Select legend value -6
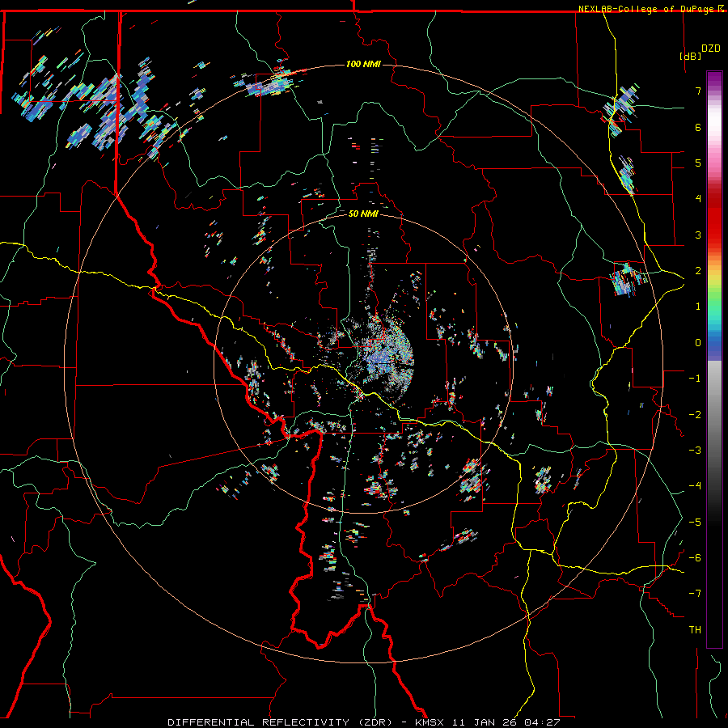Viewport: 728px width, 728px height. click(695, 558)
